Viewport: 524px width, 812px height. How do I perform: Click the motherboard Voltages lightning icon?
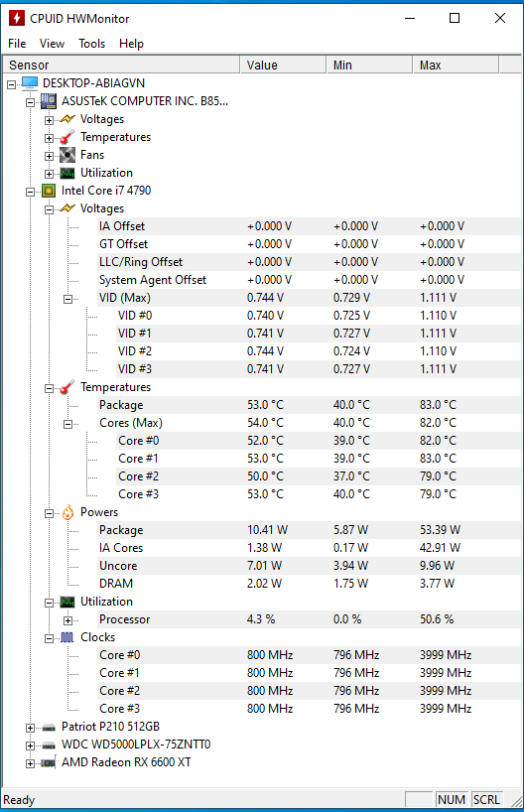coord(67,119)
